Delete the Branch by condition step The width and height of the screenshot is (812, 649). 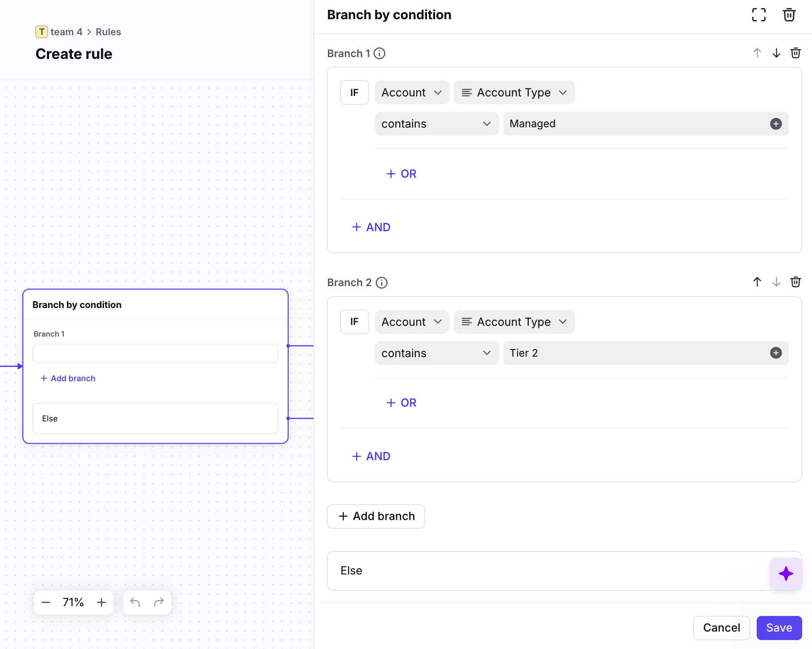pos(789,15)
